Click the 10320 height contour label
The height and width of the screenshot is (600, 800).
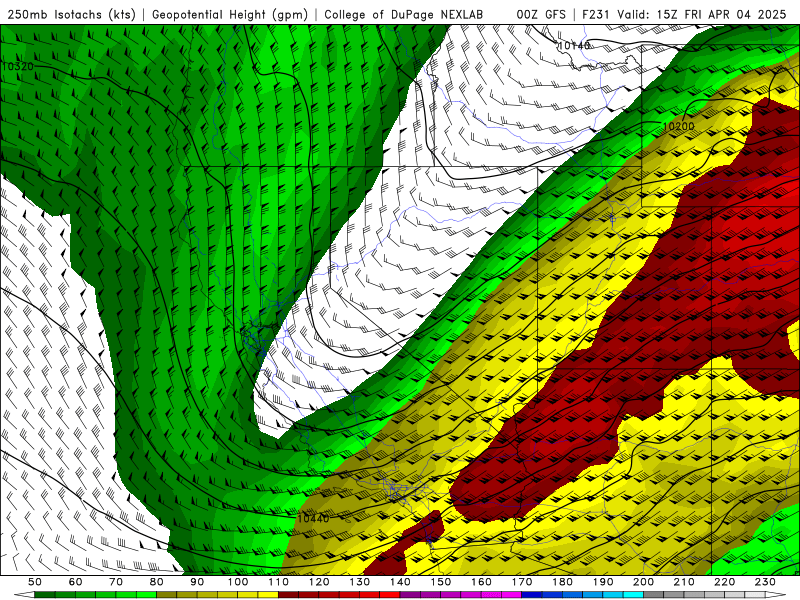point(18,66)
